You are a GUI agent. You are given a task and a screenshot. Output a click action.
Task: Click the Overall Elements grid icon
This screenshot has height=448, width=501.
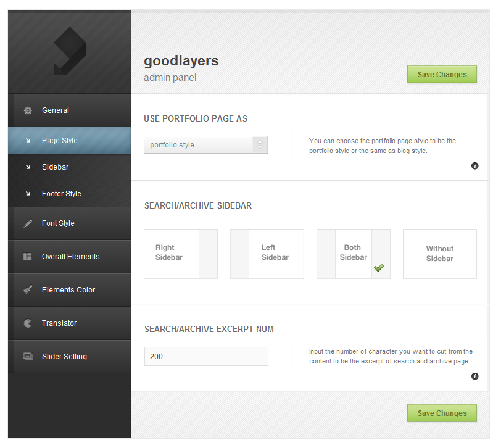click(27, 257)
